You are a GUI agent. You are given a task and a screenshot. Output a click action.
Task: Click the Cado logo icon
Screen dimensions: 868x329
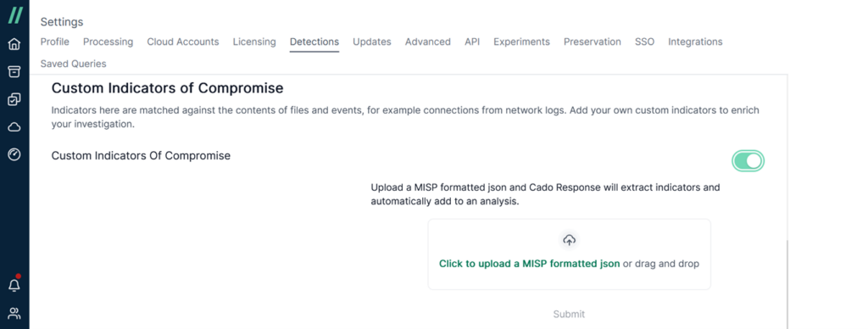point(15,15)
